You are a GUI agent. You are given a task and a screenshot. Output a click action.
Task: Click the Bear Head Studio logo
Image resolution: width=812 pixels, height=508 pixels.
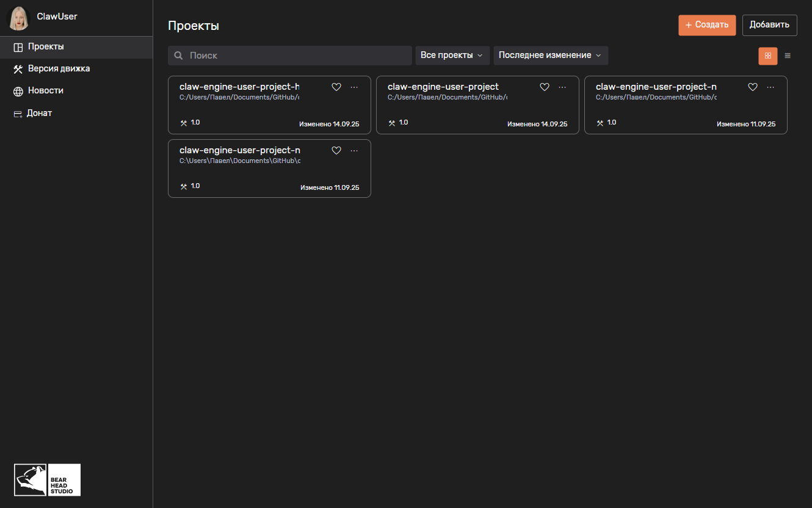(x=47, y=480)
